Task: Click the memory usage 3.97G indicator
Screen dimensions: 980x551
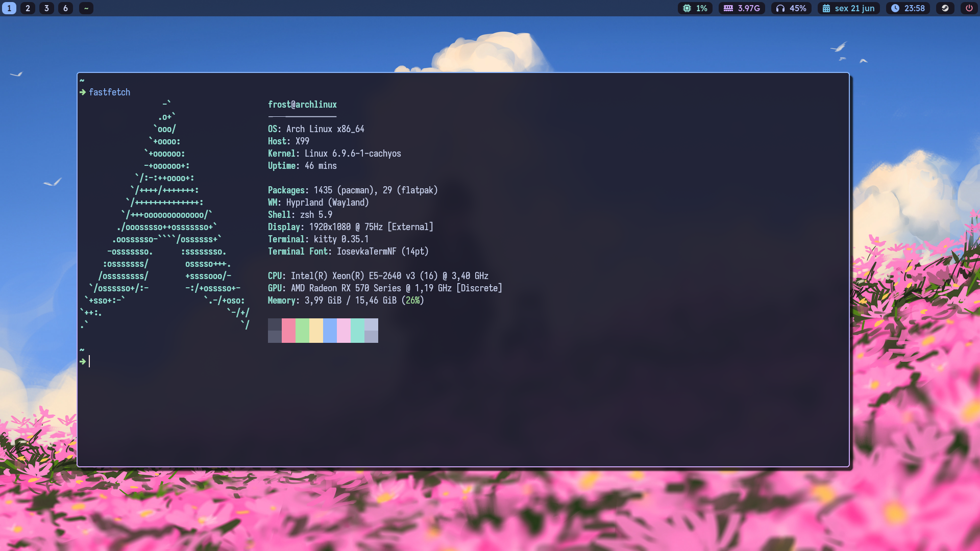Action: (742, 8)
